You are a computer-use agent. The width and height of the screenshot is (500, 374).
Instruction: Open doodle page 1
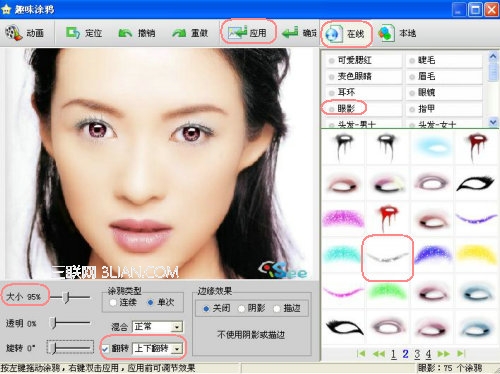click(394, 354)
